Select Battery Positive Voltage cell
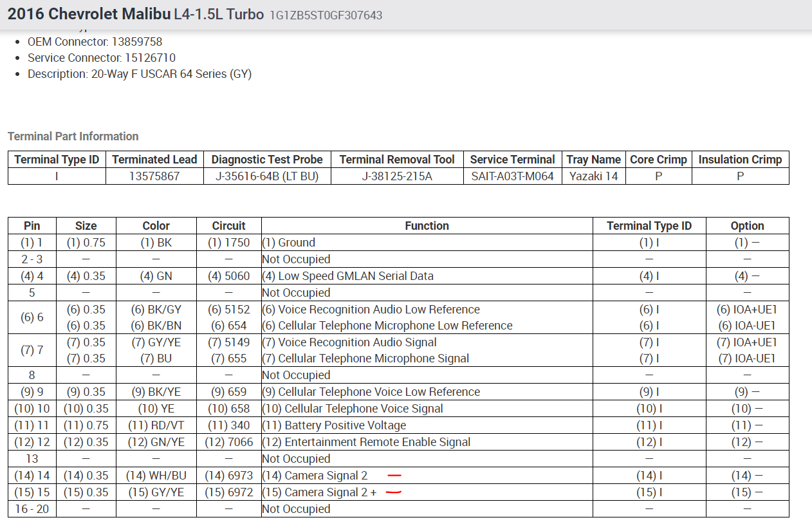The width and height of the screenshot is (812, 531). click(427, 425)
